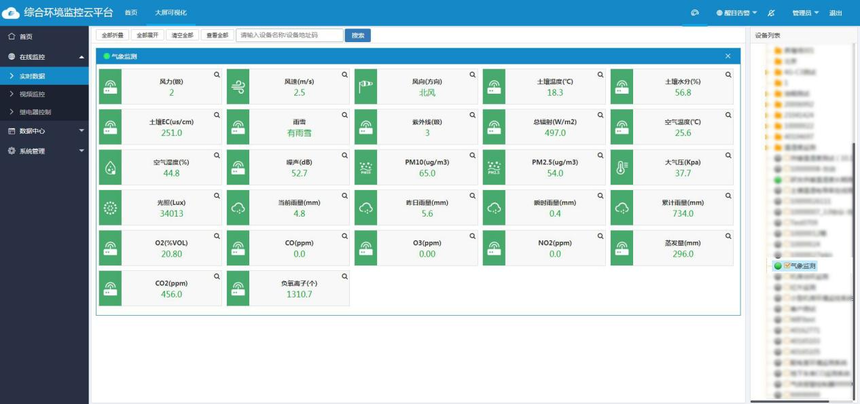This screenshot has width=860, height=404.
Task: Click the wind direction 风向 windsock icon
Action: [366, 87]
